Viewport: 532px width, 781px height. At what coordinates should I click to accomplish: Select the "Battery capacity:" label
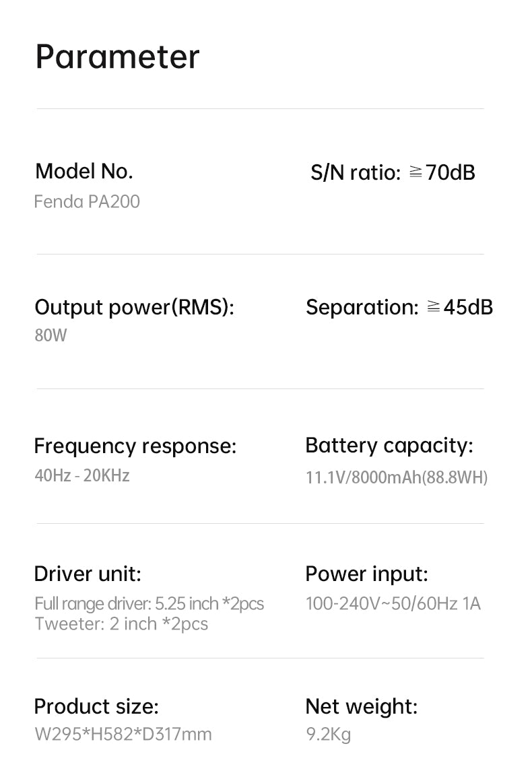click(x=389, y=445)
